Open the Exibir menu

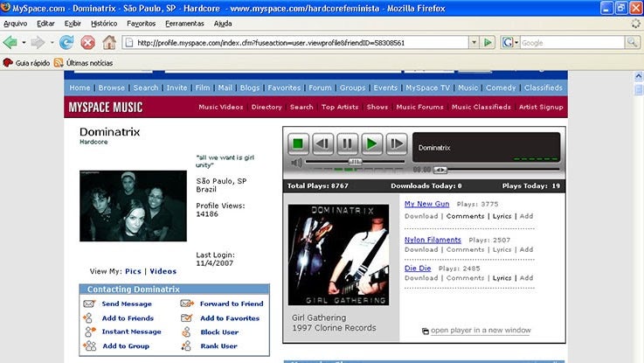[x=73, y=24]
